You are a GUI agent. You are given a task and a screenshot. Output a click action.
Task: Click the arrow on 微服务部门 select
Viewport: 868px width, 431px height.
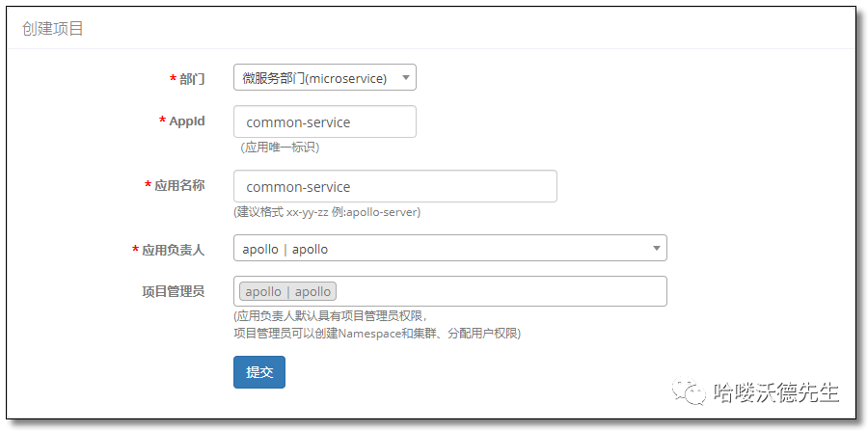point(407,78)
